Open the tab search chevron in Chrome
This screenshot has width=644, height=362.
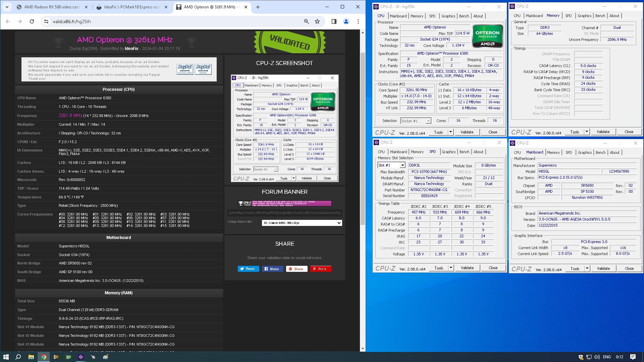[x=7, y=7]
